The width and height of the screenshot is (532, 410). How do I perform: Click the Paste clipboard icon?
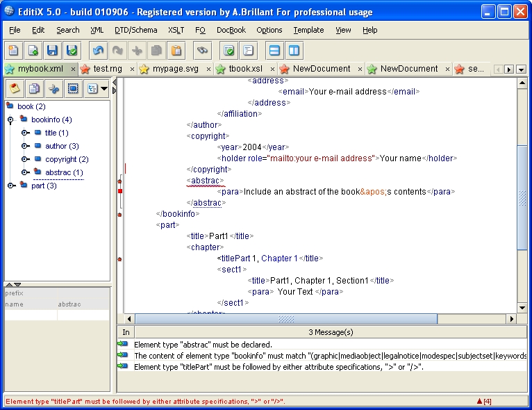[x=176, y=51]
